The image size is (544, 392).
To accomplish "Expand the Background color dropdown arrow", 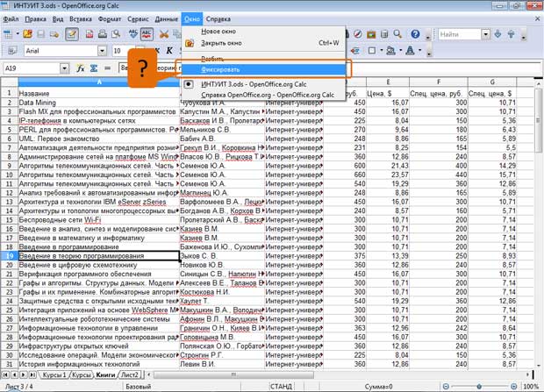I will tap(400, 51).
